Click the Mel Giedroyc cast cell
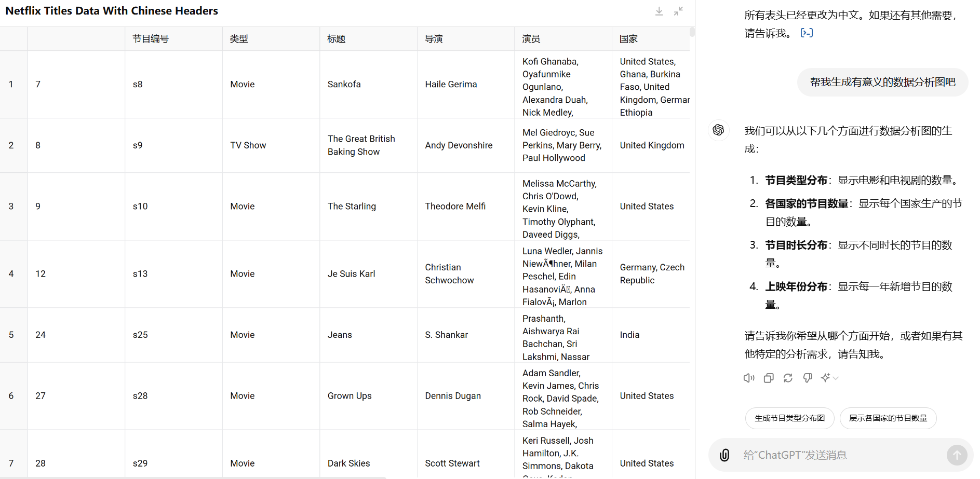This screenshot has height=479, width=980. point(563,145)
